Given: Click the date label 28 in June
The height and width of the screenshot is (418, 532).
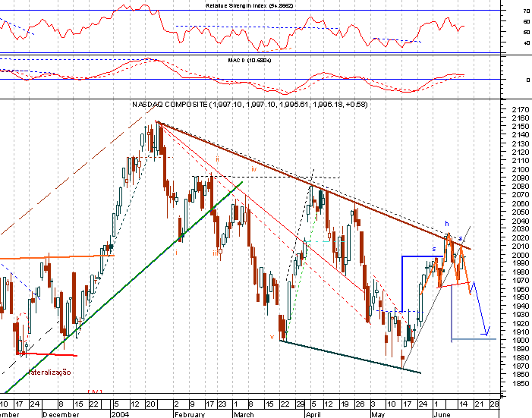Looking at the screenshot, I should click(494, 404).
